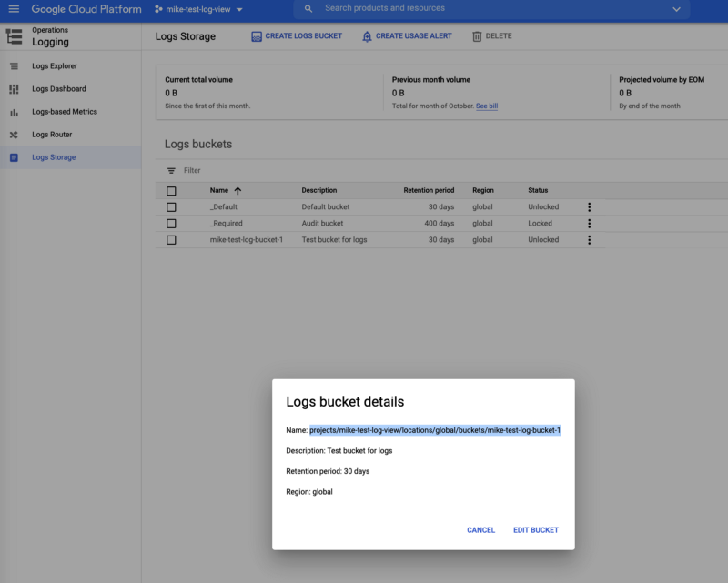Click Region: global in dialog
The height and width of the screenshot is (583, 728).
tap(309, 491)
